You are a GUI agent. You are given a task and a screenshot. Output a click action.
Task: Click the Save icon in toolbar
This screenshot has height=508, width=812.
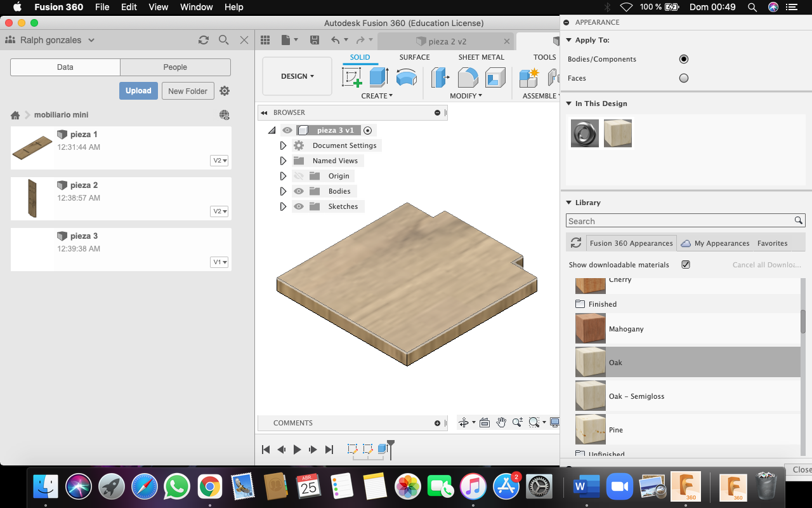pos(315,40)
